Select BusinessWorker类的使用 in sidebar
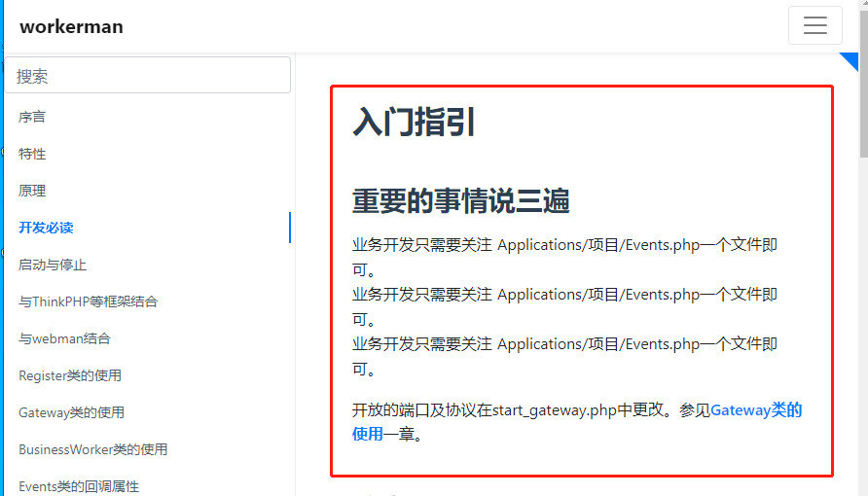The height and width of the screenshot is (496, 868). coord(92,449)
